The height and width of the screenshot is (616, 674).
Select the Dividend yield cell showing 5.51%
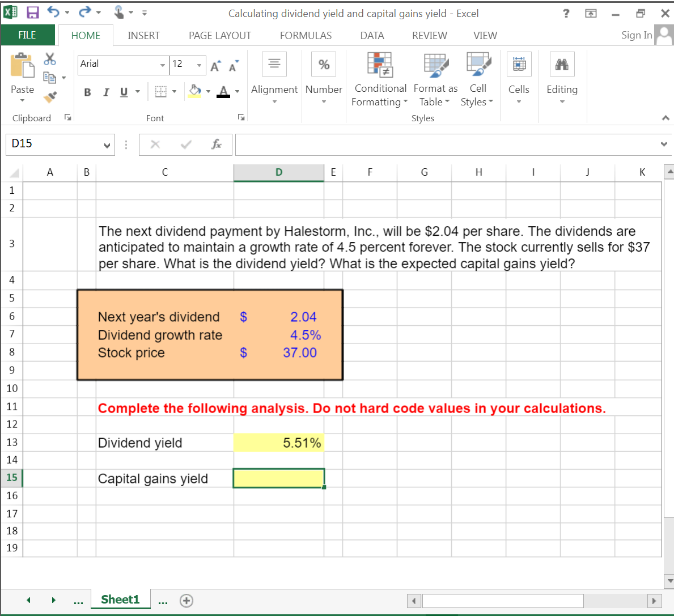[278, 443]
